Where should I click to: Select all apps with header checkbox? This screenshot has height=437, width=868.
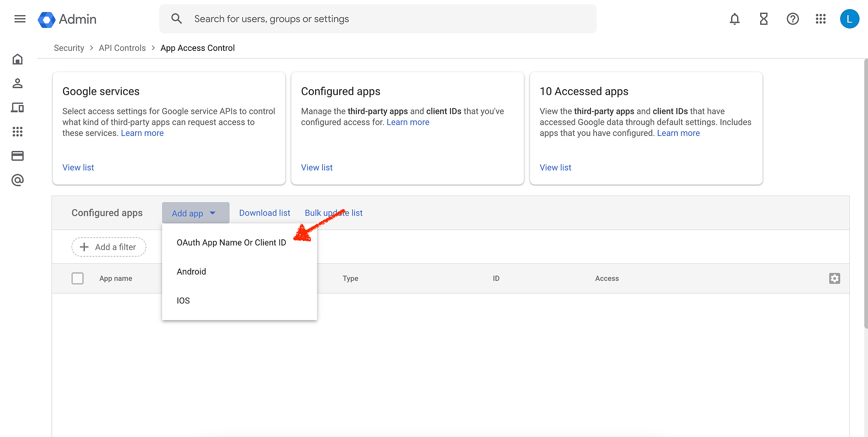pos(78,278)
